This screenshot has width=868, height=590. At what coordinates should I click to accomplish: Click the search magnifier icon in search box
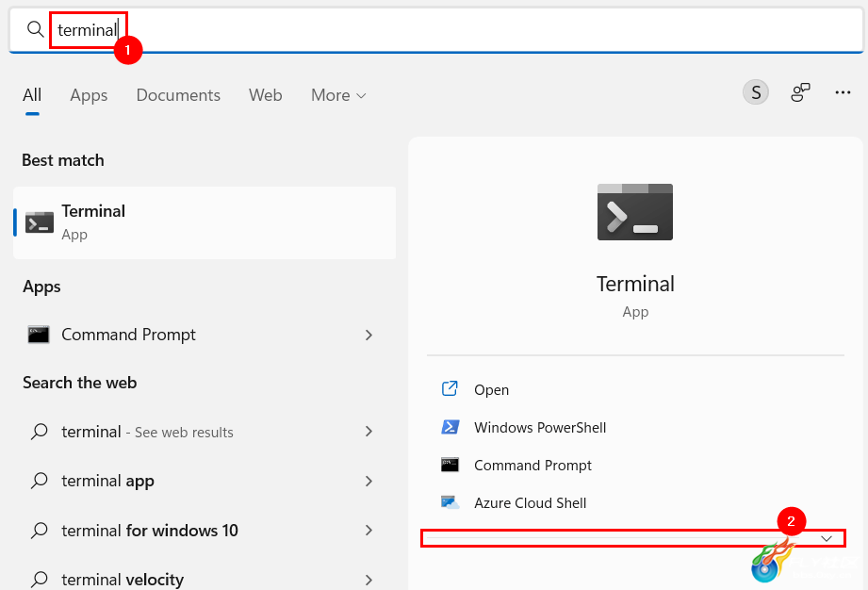pyautogui.click(x=35, y=29)
